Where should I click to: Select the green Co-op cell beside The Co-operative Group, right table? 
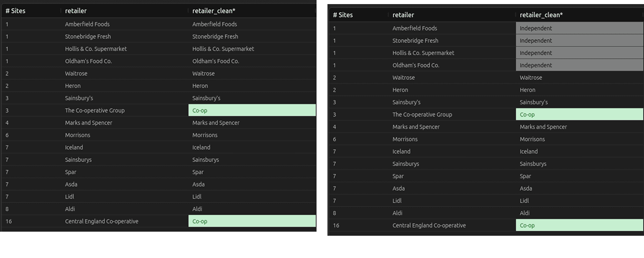(x=579, y=114)
